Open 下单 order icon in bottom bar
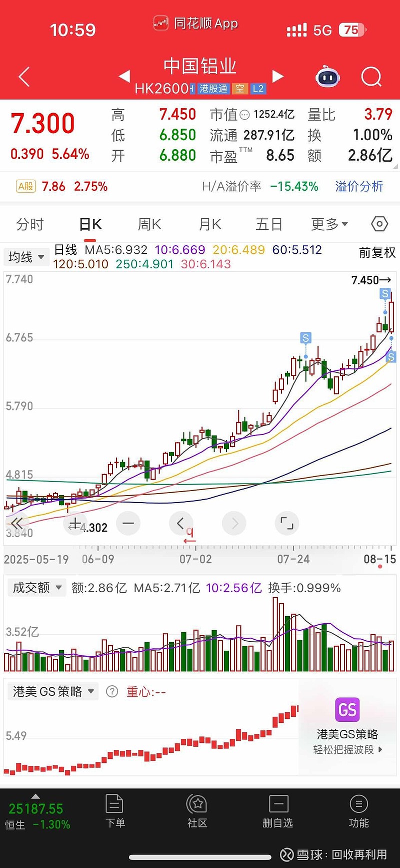 115,811
